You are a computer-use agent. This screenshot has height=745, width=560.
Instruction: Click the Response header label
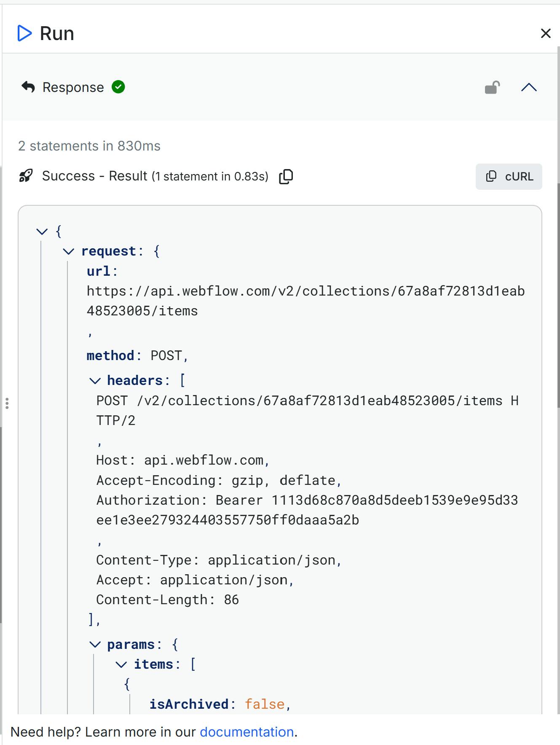coord(73,87)
